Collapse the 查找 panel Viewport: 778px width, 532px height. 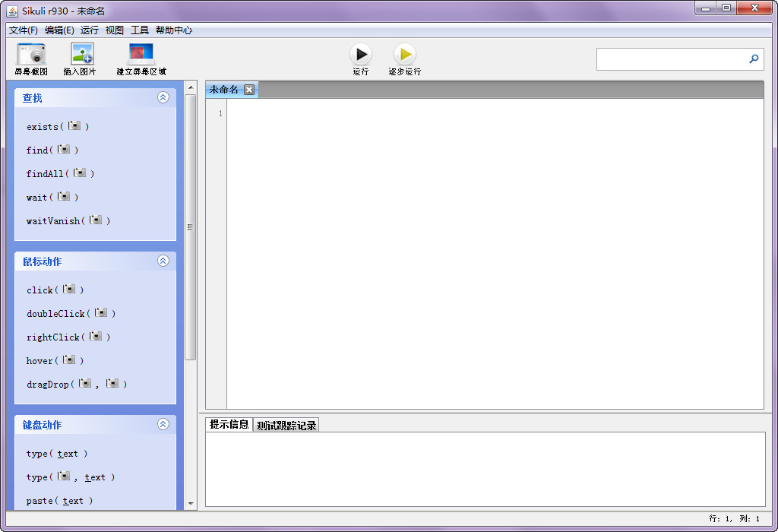coord(163,97)
